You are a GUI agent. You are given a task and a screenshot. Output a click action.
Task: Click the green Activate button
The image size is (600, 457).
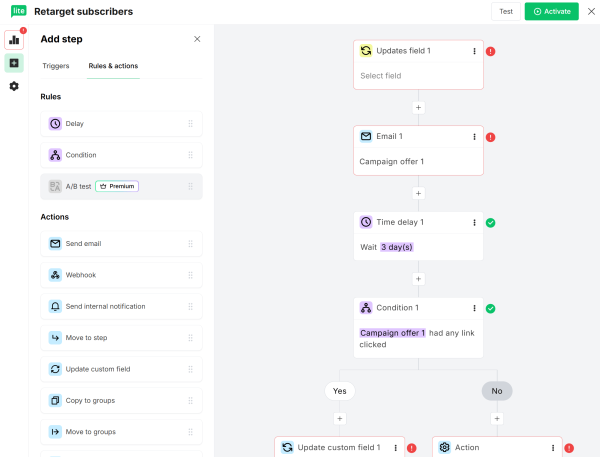pyautogui.click(x=551, y=11)
